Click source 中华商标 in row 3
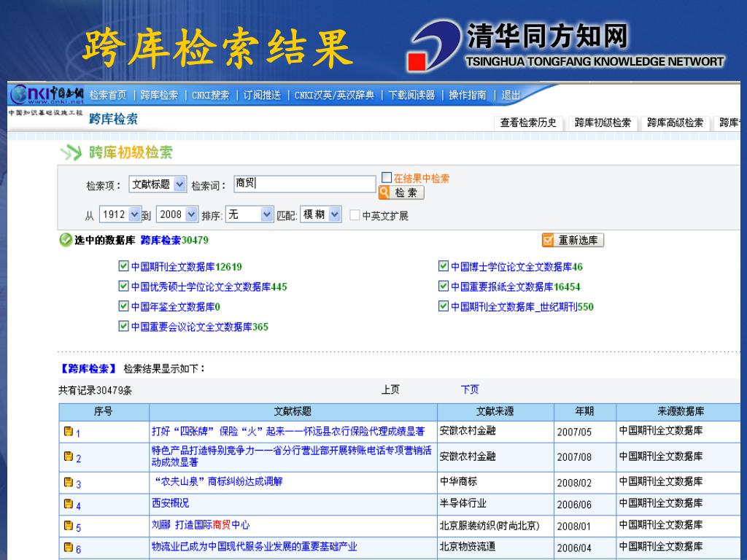747x560 pixels. [458, 481]
